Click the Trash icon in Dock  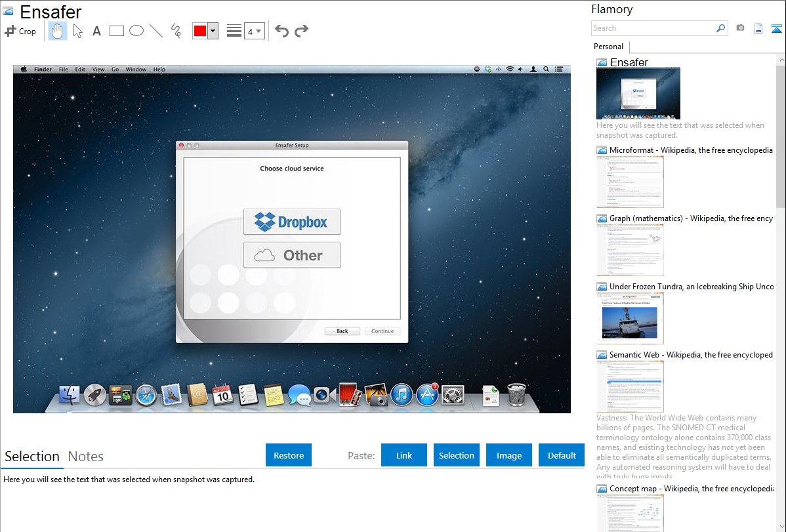516,394
